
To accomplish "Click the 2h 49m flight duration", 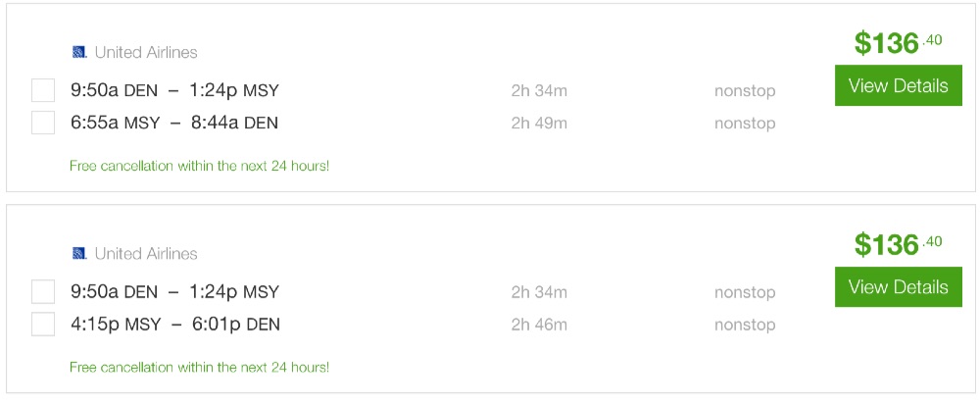I will (x=539, y=123).
